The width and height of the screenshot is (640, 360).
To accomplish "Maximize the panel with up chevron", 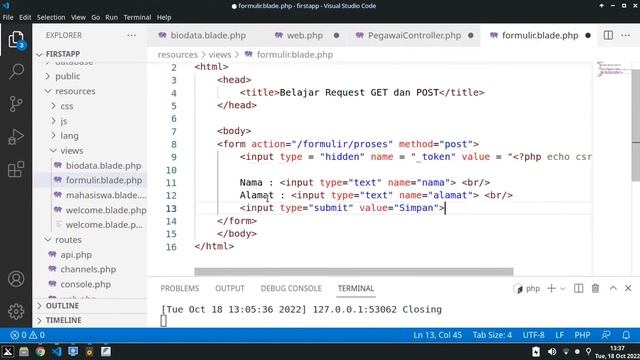I will pos(613,288).
